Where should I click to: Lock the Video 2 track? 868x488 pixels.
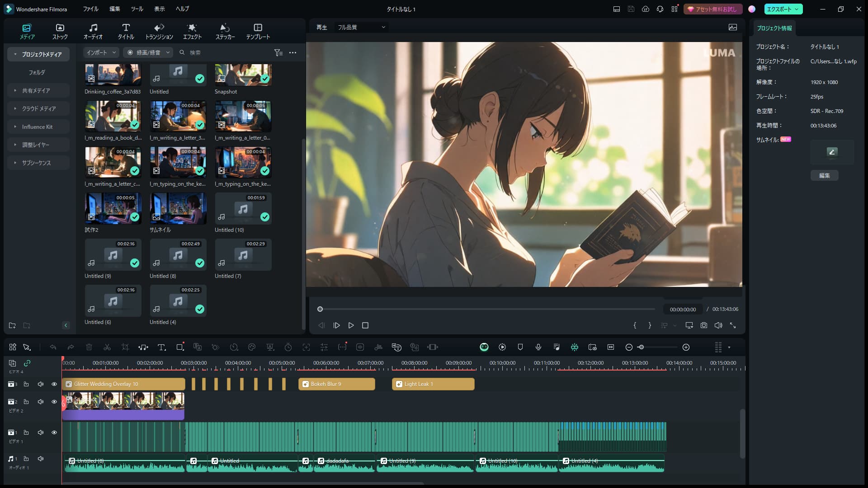tap(26, 402)
